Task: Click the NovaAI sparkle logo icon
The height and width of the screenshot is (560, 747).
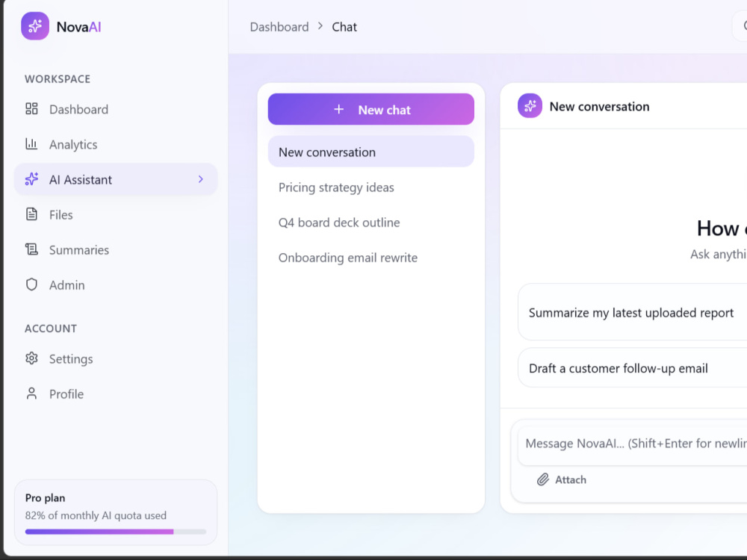Action: [35, 26]
